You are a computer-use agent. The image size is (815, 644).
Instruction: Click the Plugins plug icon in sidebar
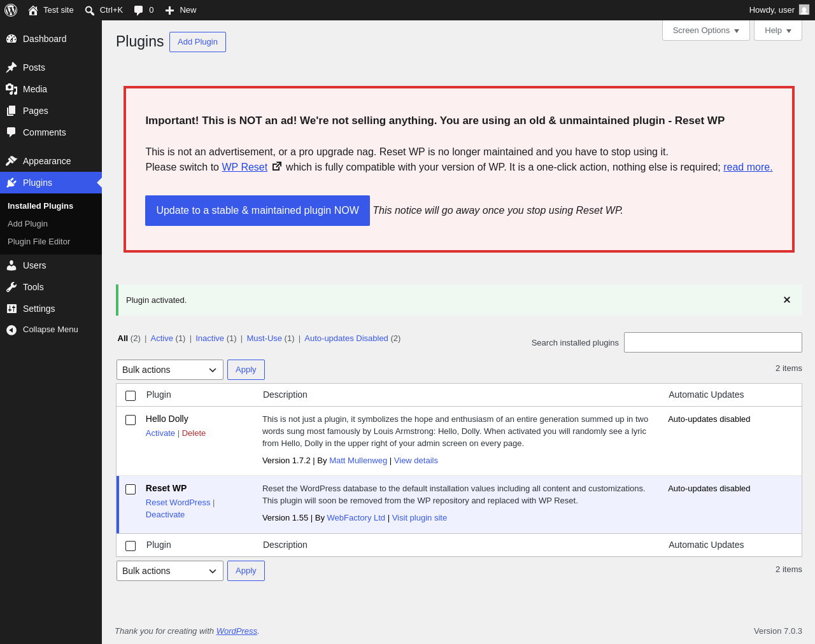(11, 183)
